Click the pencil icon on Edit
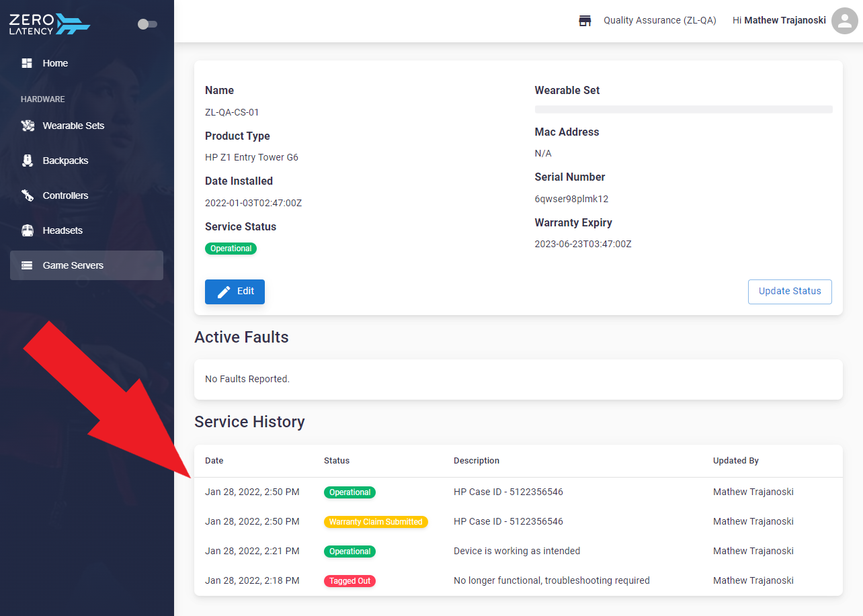 pos(224,292)
